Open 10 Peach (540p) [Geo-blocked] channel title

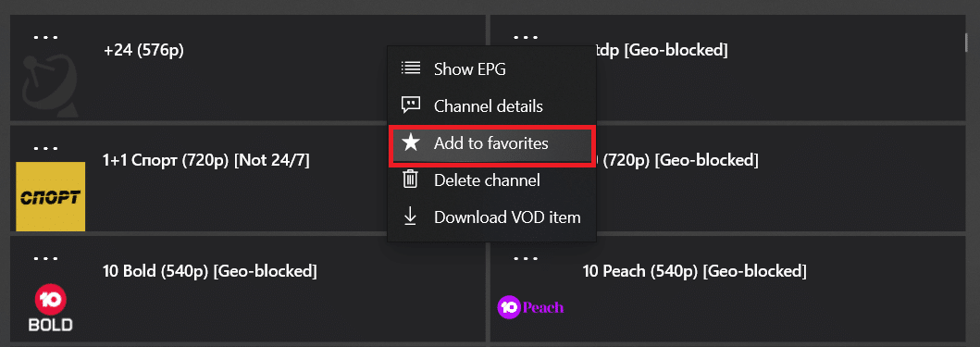click(x=694, y=271)
